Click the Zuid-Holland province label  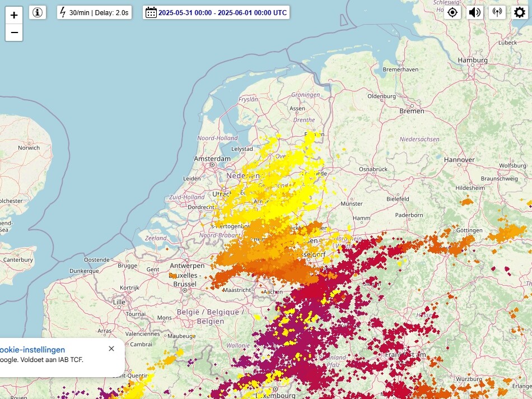186,197
